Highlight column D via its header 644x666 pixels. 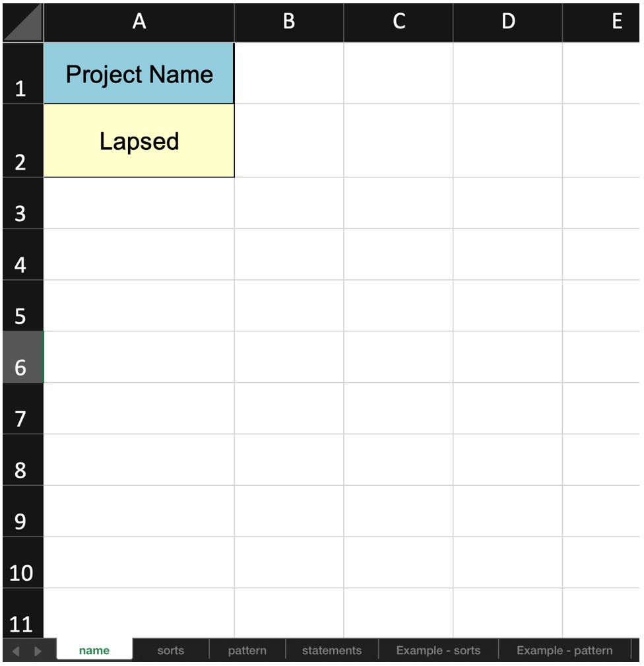508,22
